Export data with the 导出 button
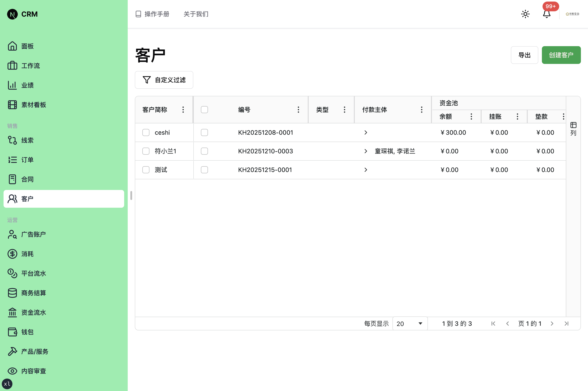The image size is (588, 391). click(524, 55)
